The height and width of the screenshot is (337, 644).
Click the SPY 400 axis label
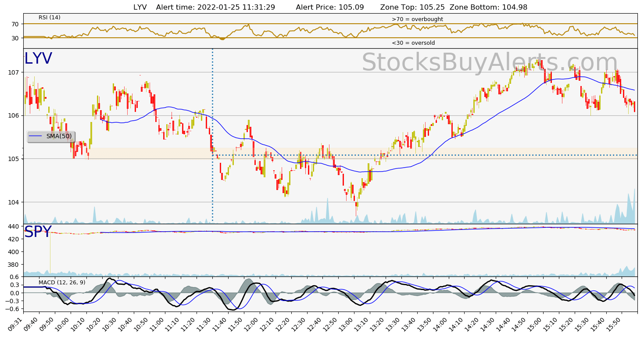tap(14, 252)
